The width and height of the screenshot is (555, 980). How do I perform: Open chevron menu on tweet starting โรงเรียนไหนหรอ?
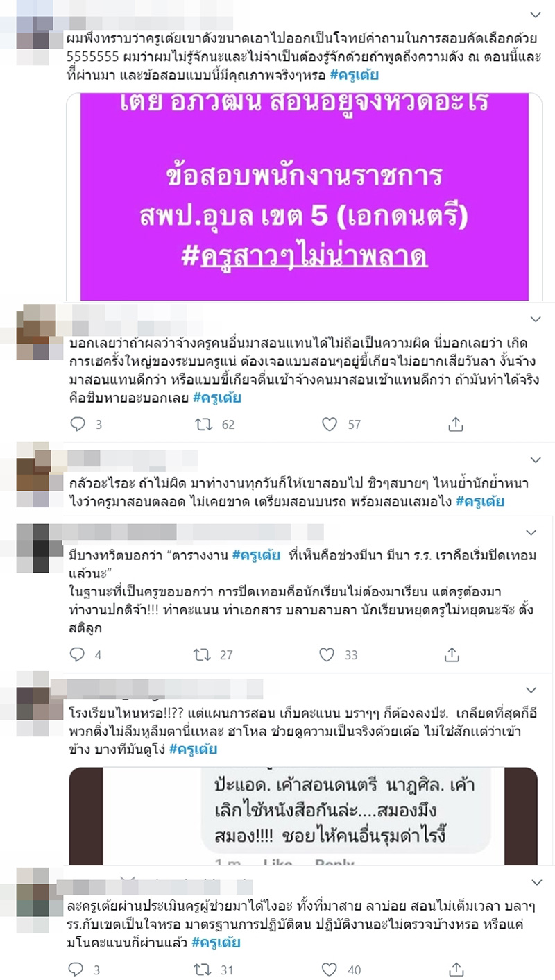coord(531,690)
